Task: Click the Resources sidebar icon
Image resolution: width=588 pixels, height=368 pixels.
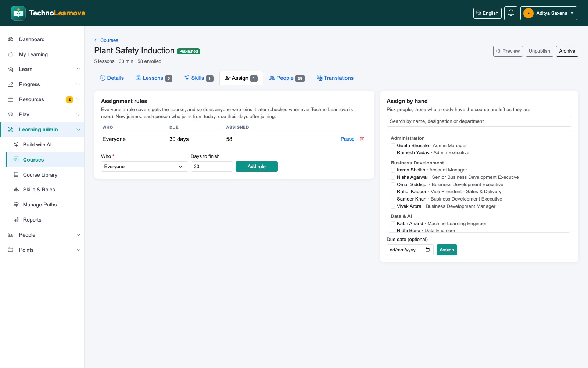Action: point(11,99)
